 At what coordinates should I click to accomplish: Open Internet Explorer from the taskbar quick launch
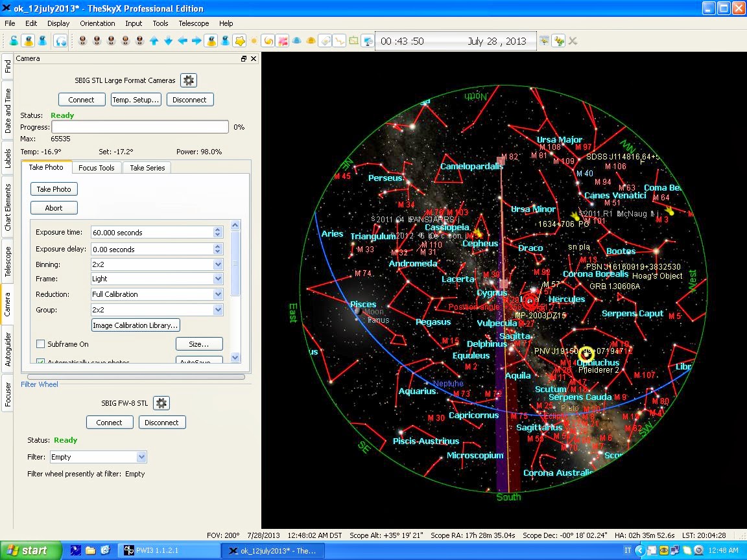pyautogui.click(x=106, y=551)
